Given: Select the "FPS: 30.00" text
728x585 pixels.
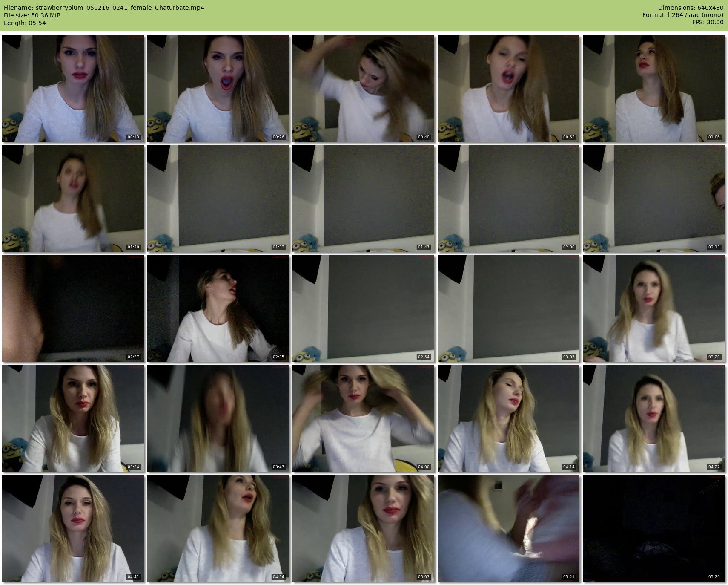Looking at the screenshot, I should (x=708, y=22).
